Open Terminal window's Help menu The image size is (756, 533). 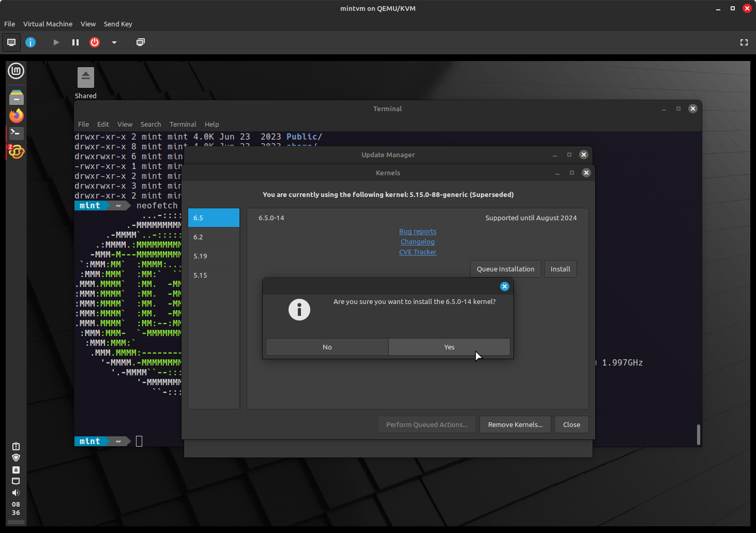point(211,124)
